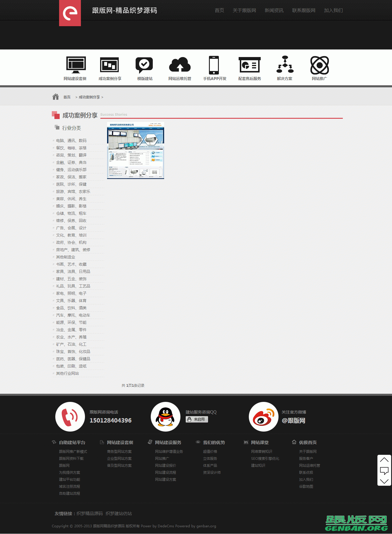Select the 电脑、通讯、数码 category
This screenshot has width=392, height=534.
point(71,141)
